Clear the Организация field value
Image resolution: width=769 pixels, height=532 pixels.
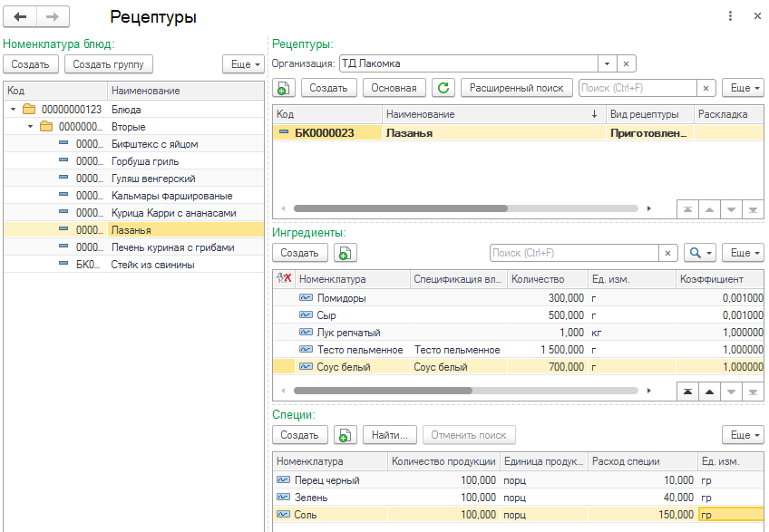click(x=627, y=63)
